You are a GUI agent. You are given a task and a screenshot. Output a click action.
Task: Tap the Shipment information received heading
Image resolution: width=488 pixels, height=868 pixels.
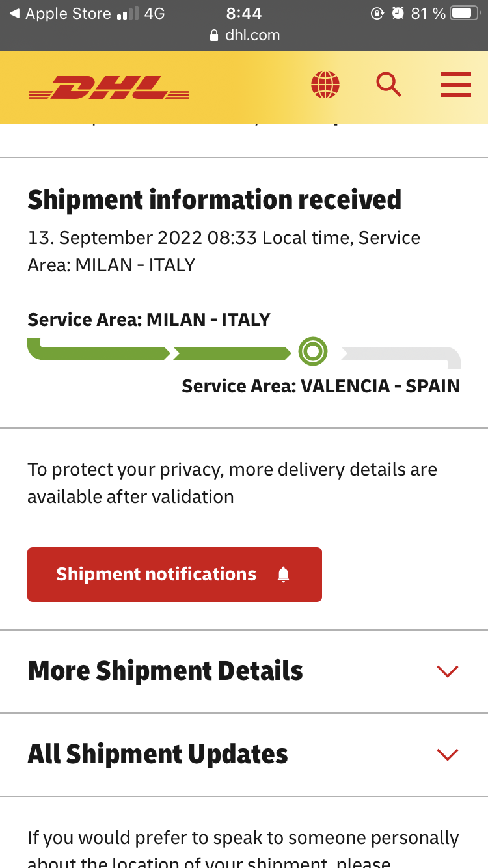[x=215, y=200]
